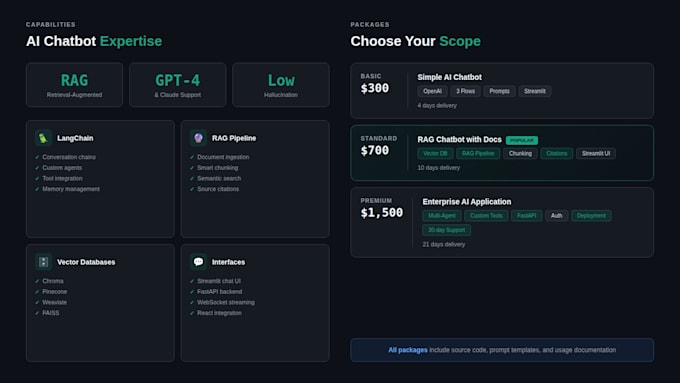Select the Low Hallucination stat card
Viewport: 680px width, 383px height.
281,85
